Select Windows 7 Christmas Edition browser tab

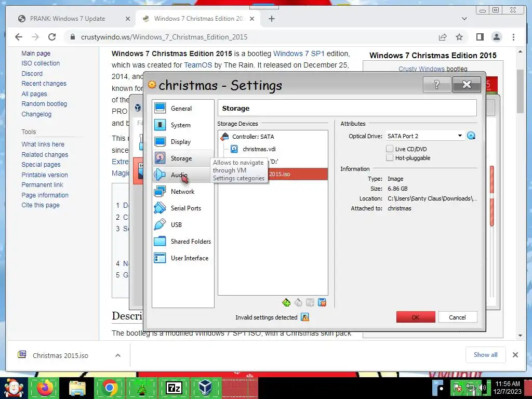[x=198, y=19]
